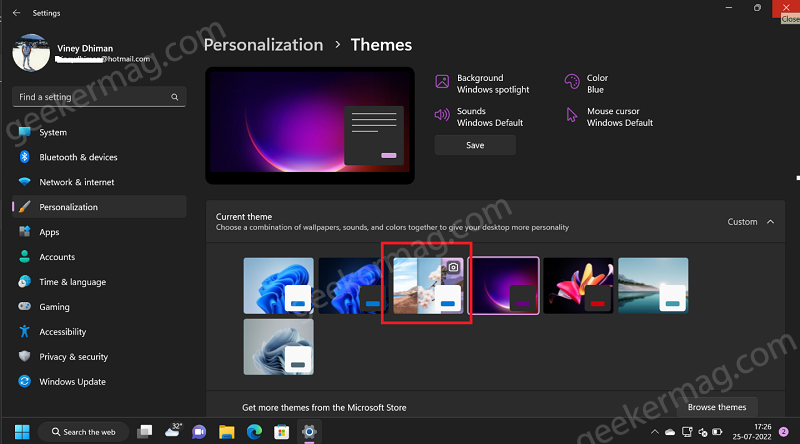Screen dimensions: 800x444
Task: Select the Windows spotlight theme with camera icon
Action: pyautogui.click(x=428, y=285)
